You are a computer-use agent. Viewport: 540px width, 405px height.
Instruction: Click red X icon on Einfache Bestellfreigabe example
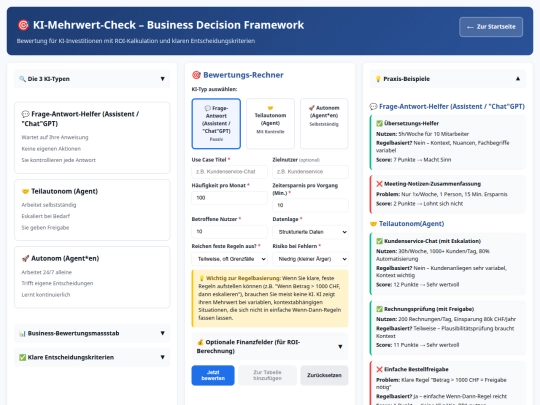click(380, 369)
